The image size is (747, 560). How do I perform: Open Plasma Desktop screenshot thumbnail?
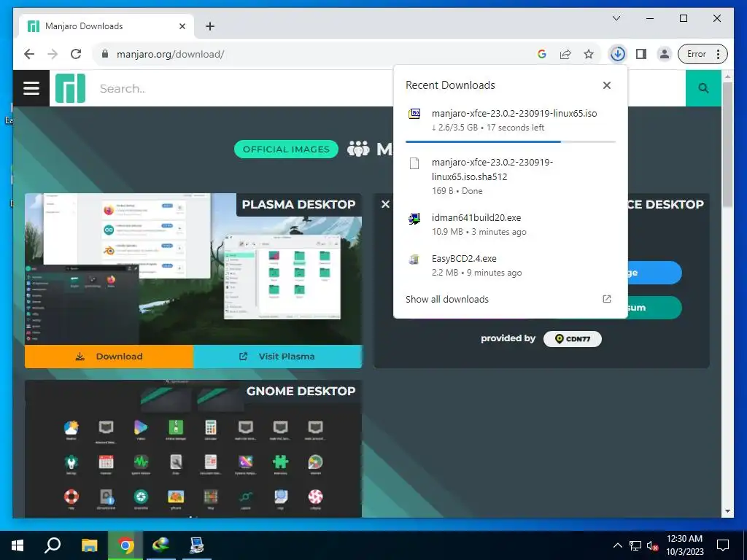(x=193, y=268)
